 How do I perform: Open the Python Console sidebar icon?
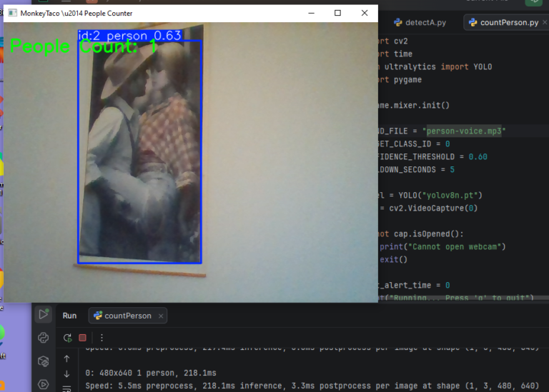pos(44,338)
